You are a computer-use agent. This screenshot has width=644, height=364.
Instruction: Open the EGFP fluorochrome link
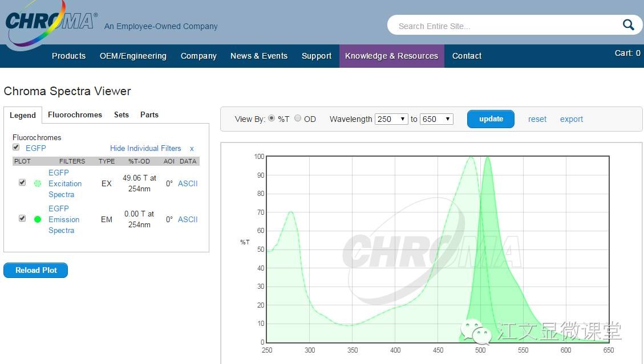36,148
